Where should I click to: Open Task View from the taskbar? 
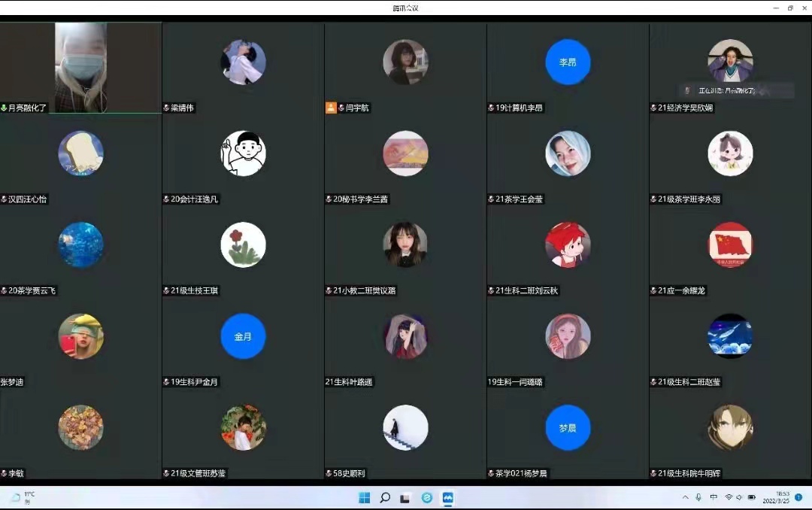coord(405,497)
